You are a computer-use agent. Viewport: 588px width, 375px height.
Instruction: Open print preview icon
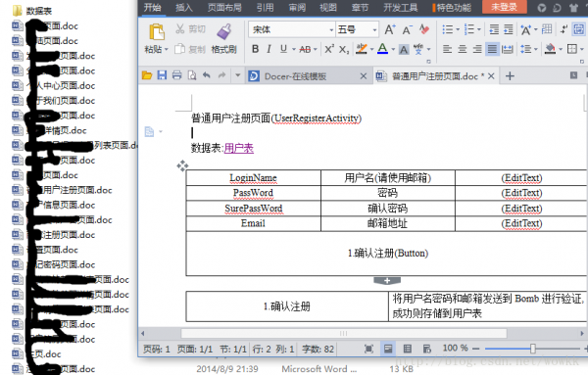click(x=192, y=75)
